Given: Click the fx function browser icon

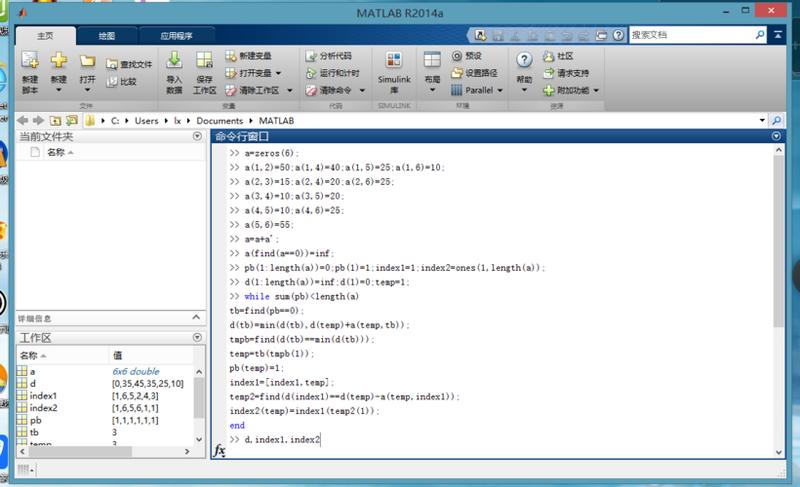Looking at the screenshot, I should [x=219, y=450].
